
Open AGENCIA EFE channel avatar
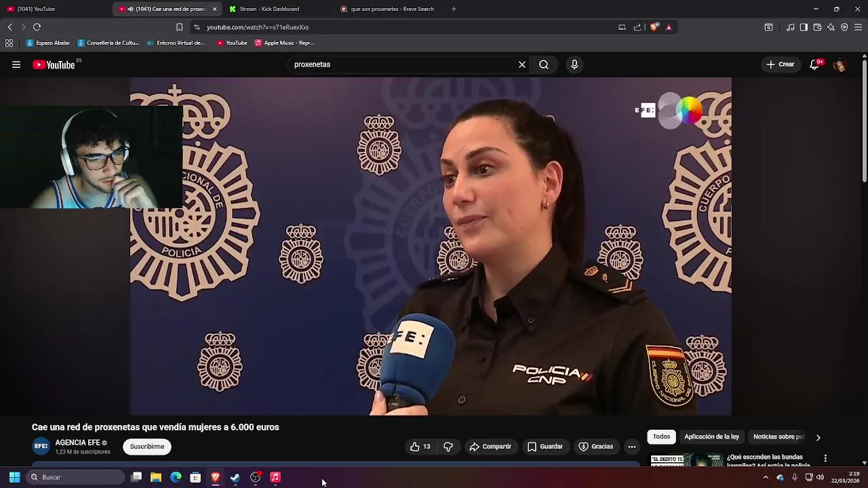[41, 446]
